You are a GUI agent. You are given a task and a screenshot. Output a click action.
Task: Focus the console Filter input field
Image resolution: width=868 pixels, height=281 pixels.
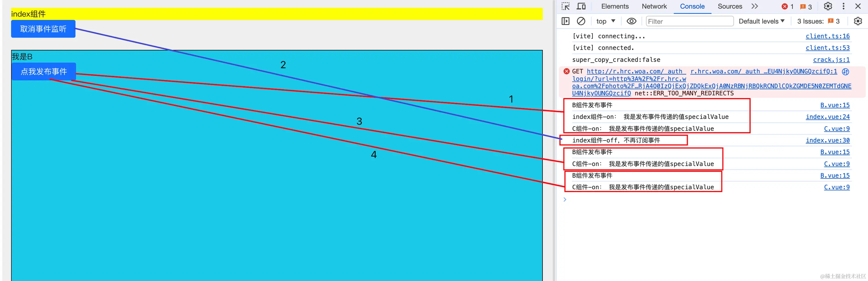pyautogui.click(x=689, y=21)
